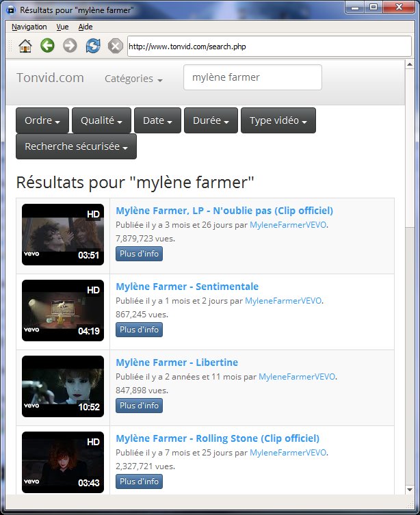
Task: Click MyleneFarmerVEVO link under Rolling Stone
Action: click(288, 453)
